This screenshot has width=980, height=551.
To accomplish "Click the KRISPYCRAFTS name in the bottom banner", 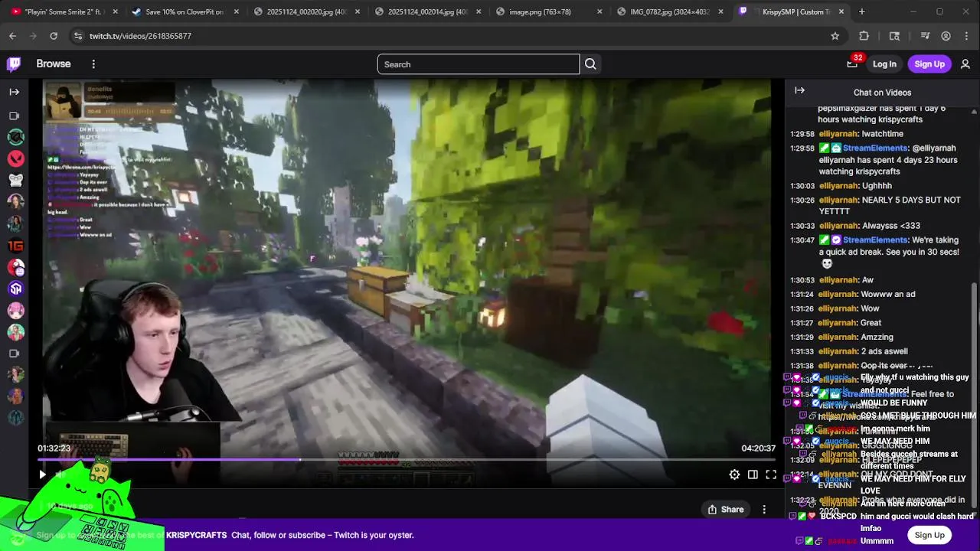I will [x=196, y=535].
